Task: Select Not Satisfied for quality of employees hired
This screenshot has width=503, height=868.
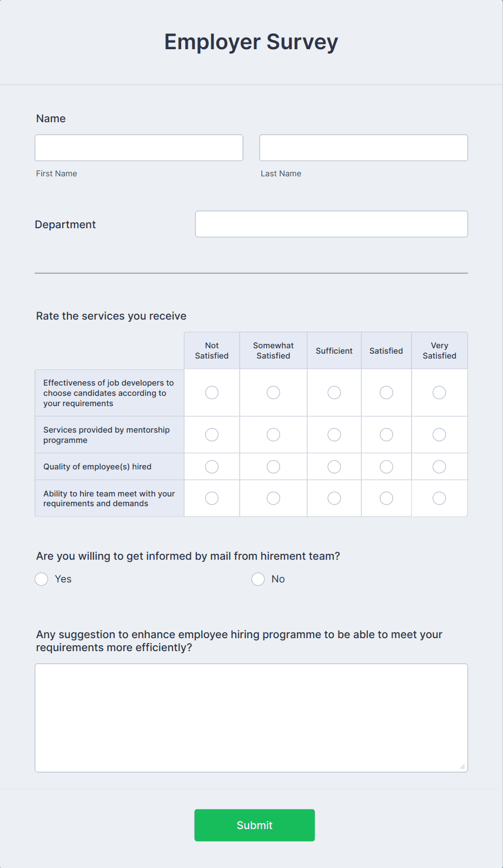Action: point(211,466)
